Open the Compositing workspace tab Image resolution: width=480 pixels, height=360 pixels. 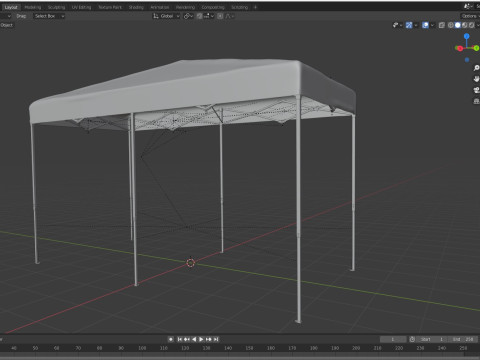tap(213, 7)
